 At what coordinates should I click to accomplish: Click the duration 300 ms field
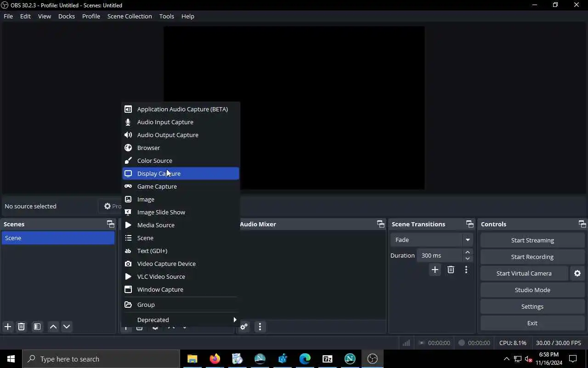440,255
